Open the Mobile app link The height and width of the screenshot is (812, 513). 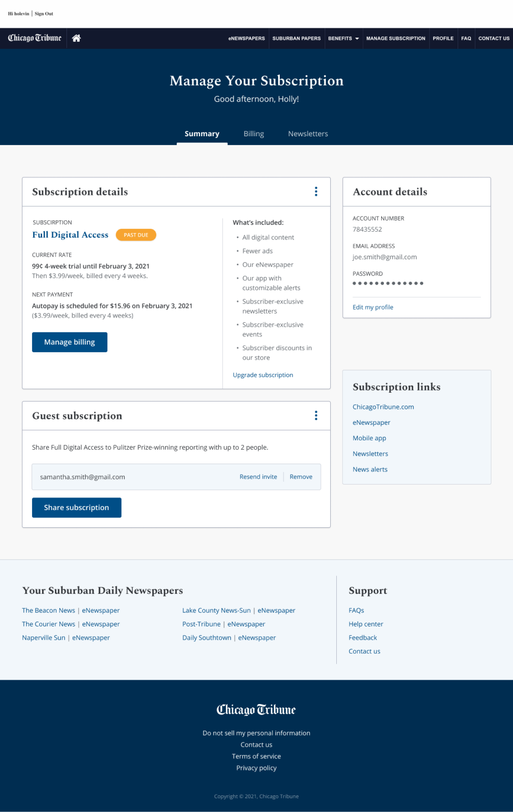pos(370,438)
